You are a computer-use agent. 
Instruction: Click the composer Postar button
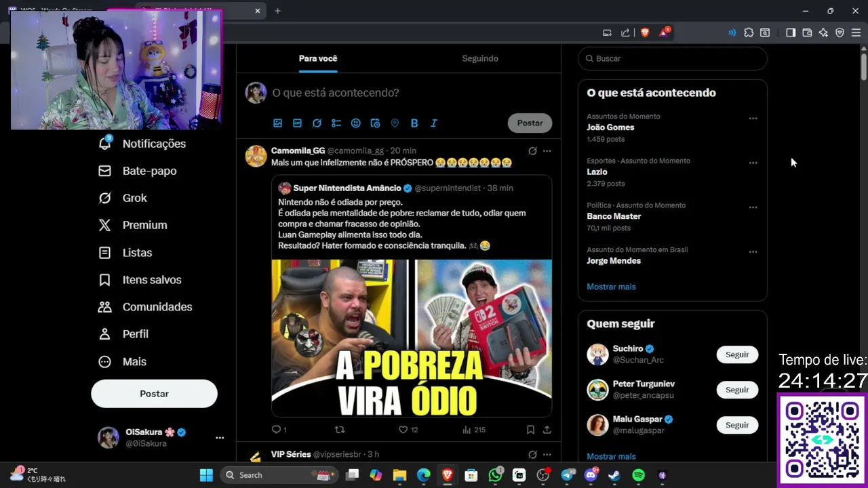click(x=530, y=123)
